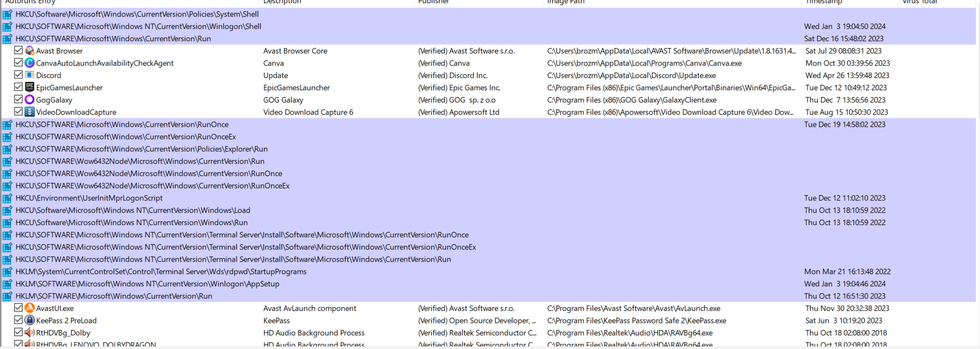Screen dimensions: 980x349
Task: Disable the EpicGamesLauncher autorun checkbox
Action: pos(18,87)
